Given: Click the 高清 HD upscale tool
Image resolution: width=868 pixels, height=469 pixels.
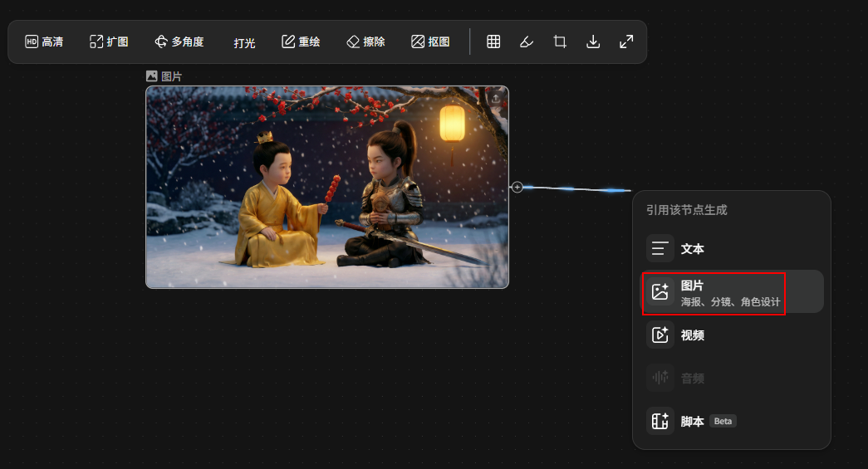Looking at the screenshot, I should pos(44,42).
